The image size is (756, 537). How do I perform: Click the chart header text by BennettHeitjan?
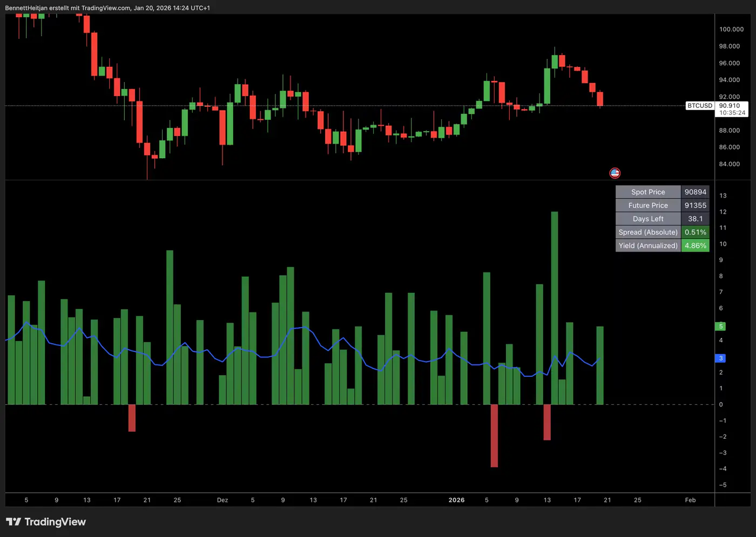tap(107, 8)
